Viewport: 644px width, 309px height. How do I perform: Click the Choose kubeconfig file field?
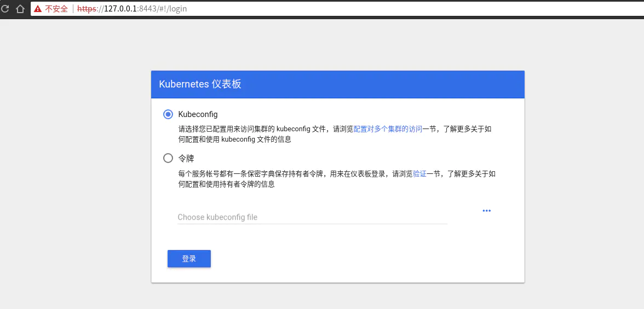[x=312, y=217]
